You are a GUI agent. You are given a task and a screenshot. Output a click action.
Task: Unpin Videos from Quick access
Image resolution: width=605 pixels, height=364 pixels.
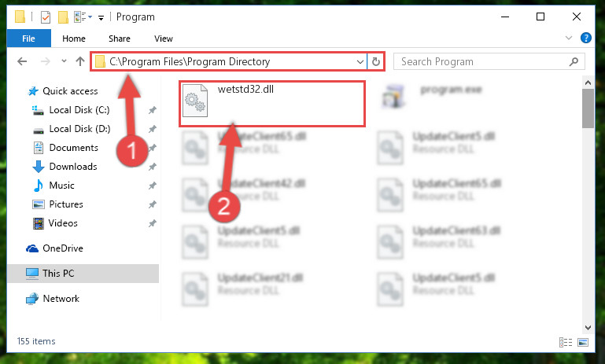(153, 223)
